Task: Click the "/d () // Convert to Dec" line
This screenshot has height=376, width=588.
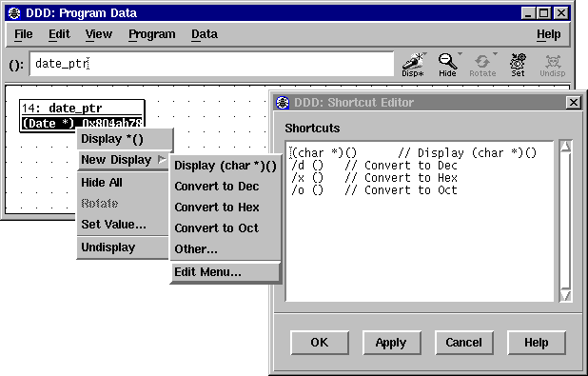Action: [x=374, y=166]
